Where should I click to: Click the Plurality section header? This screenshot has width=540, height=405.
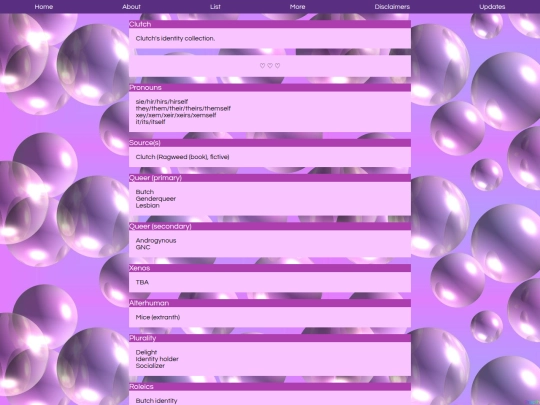(x=270, y=338)
